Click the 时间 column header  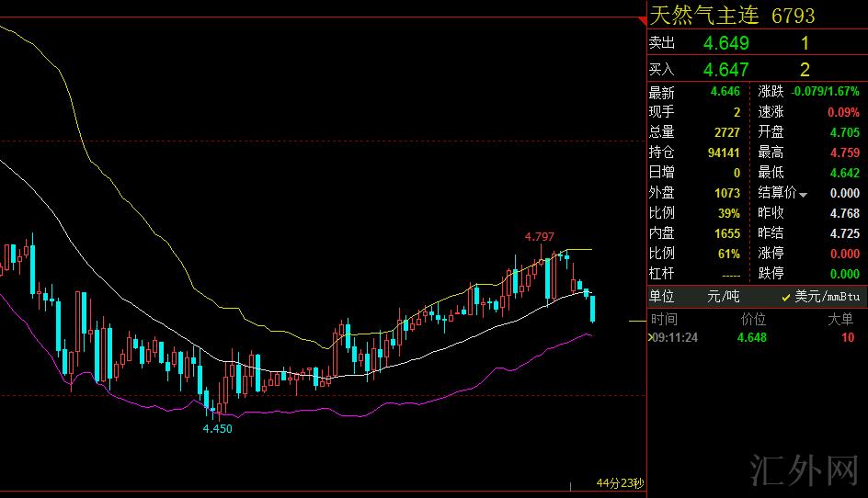664,319
